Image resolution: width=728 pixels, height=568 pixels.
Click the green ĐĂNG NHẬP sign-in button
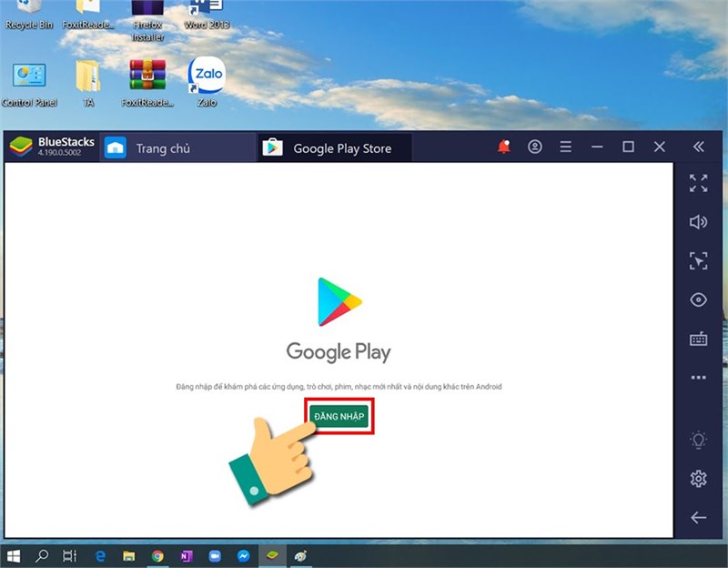(x=339, y=416)
